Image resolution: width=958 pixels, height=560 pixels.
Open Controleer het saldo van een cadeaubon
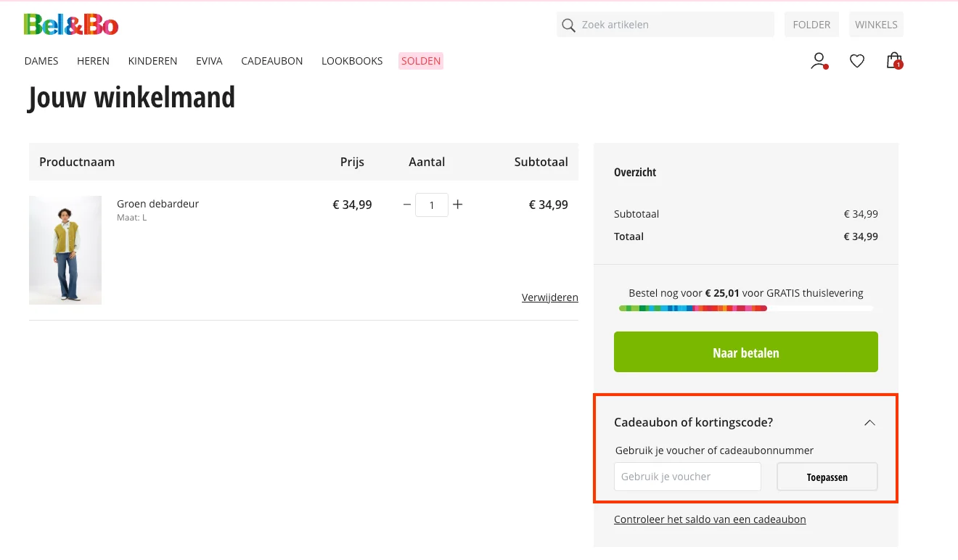[x=710, y=519]
